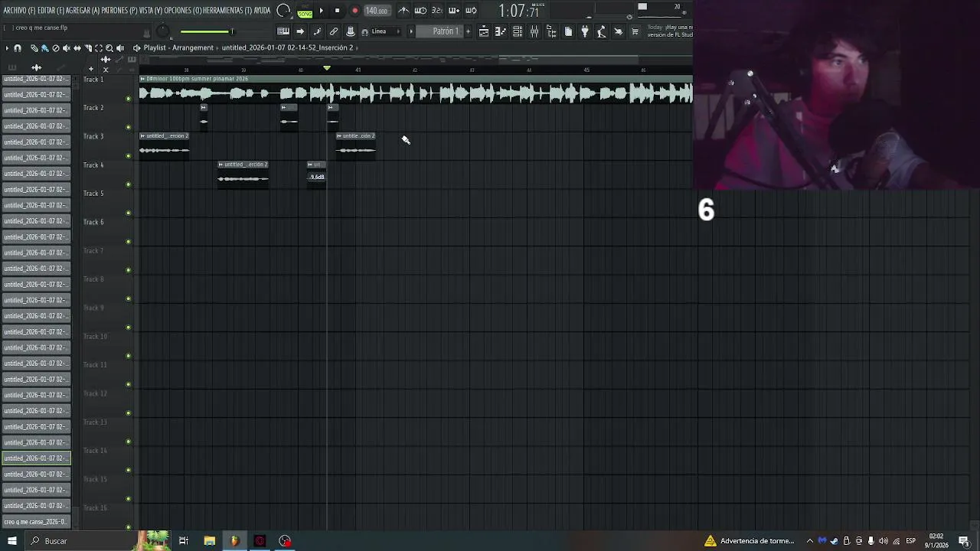Open the content library cart icon
This screenshot has width=980, height=551.
[635, 31]
